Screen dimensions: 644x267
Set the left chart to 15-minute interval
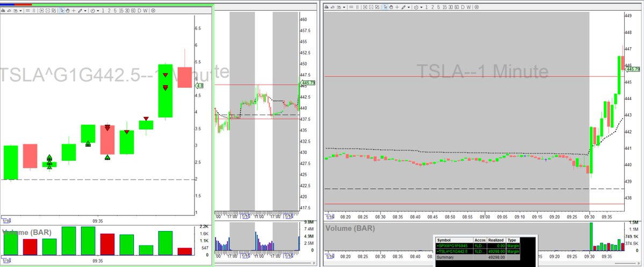click(x=121, y=11)
